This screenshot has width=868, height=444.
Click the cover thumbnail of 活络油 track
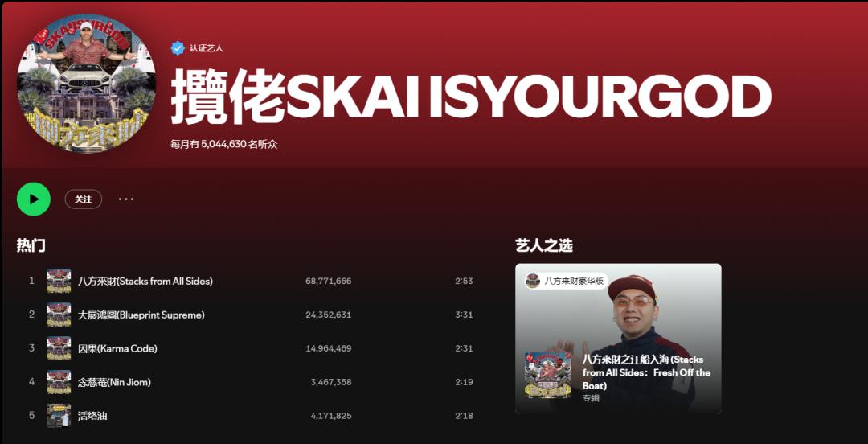(59, 416)
